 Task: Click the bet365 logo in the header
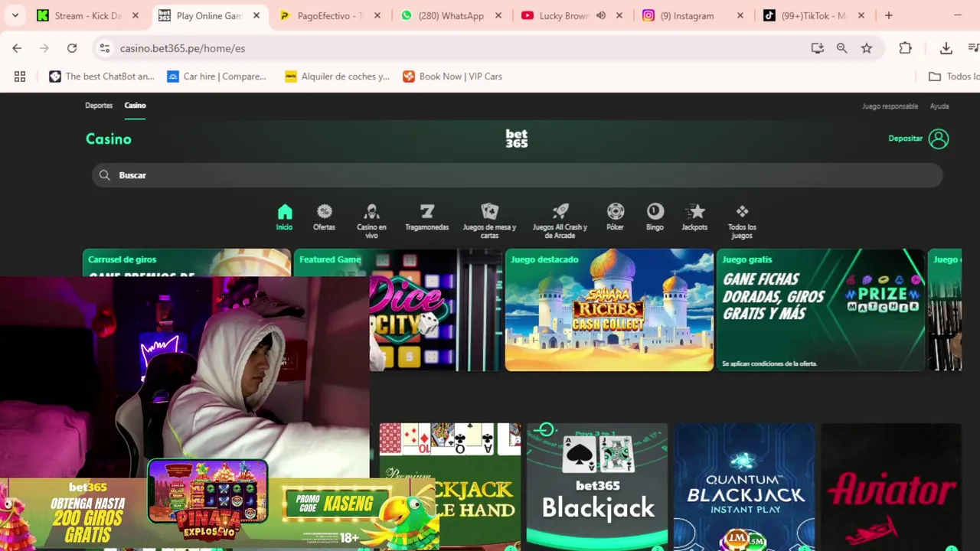point(517,139)
